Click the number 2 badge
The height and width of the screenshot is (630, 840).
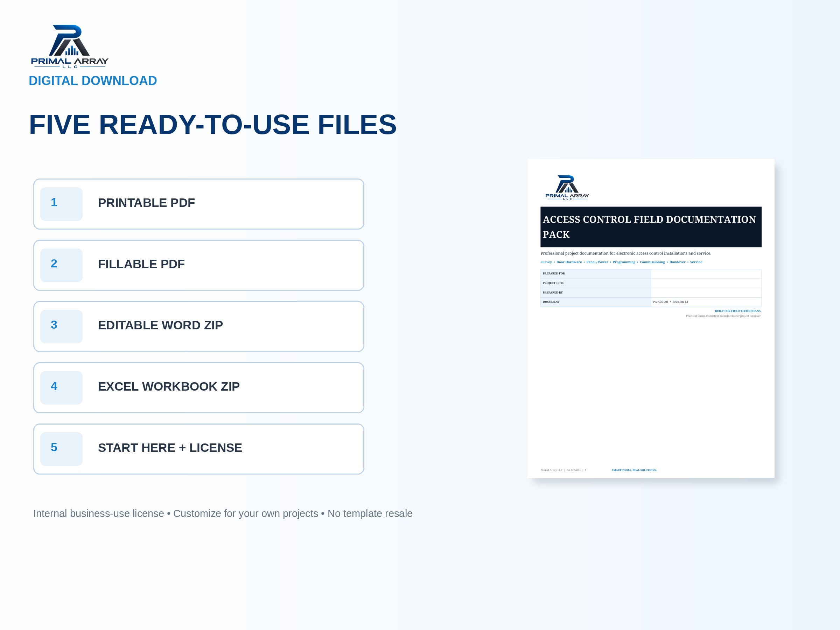[x=62, y=265]
